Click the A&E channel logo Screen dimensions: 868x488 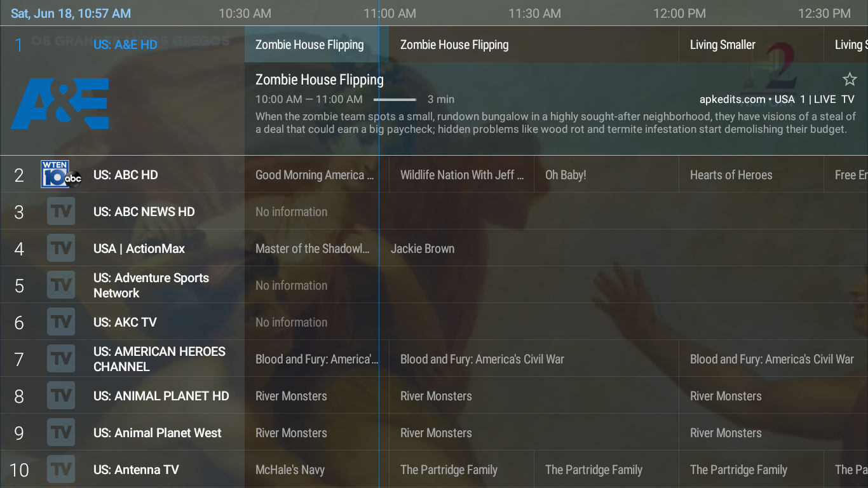[60, 104]
